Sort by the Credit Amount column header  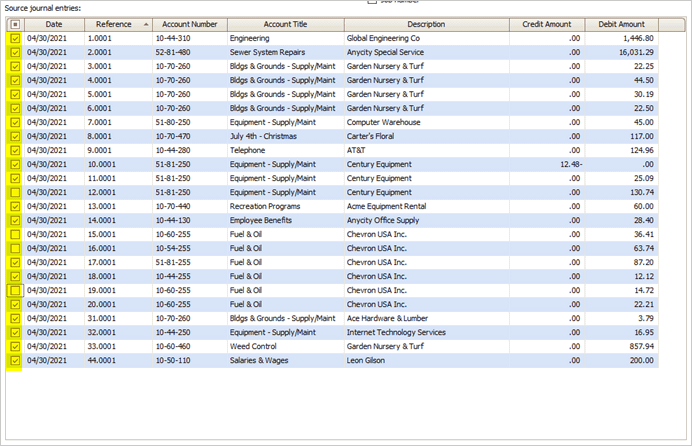[x=547, y=25]
